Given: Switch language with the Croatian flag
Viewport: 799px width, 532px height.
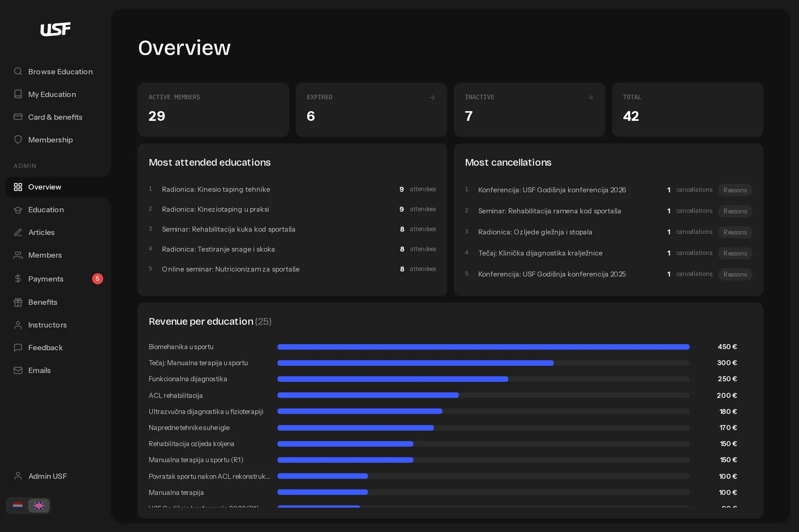Looking at the screenshot, I should pyautogui.click(x=17, y=506).
